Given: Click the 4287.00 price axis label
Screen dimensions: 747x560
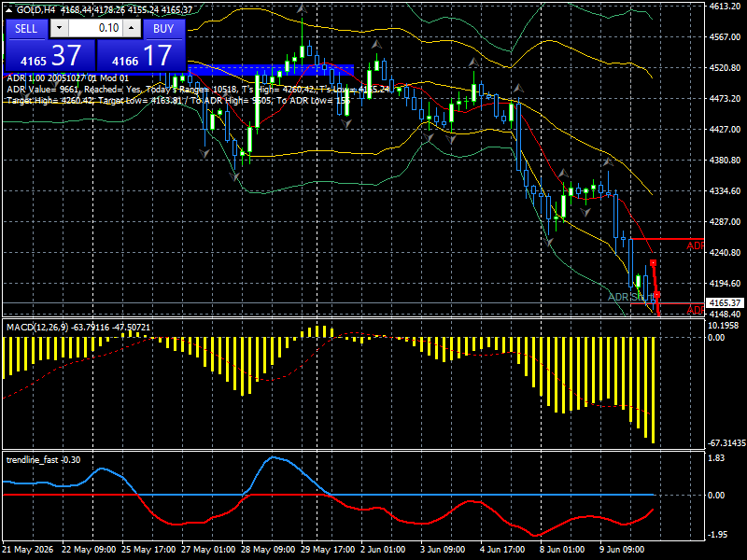Looking at the screenshot, I should coord(725,221).
